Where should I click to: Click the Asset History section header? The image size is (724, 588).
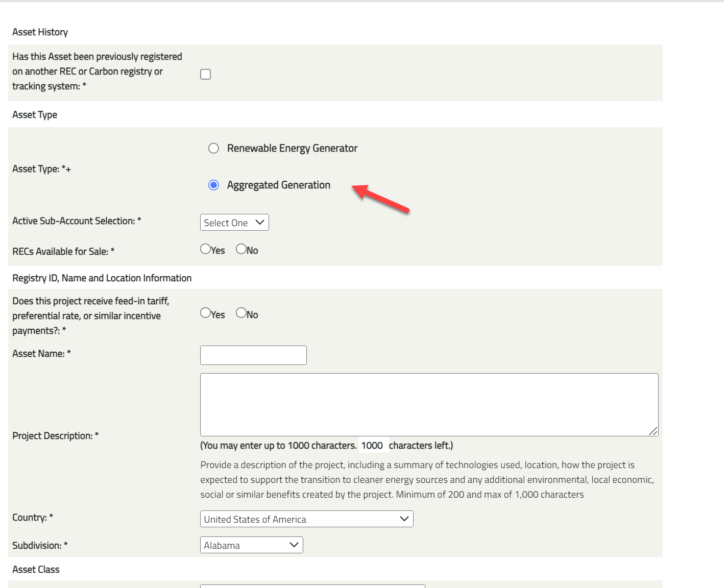point(40,32)
